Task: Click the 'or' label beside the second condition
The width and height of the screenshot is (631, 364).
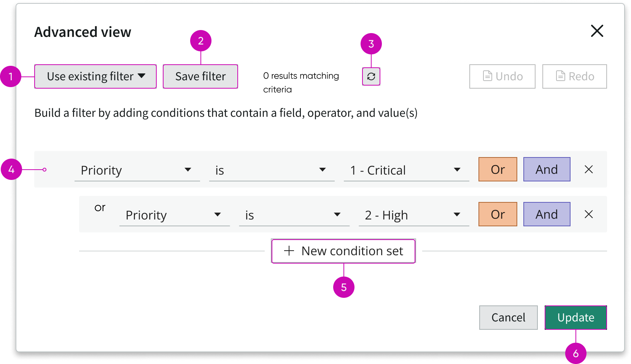Action: (100, 208)
